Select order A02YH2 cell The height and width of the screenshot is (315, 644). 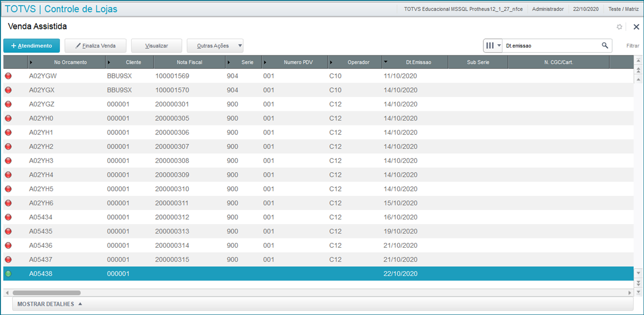[x=41, y=147]
